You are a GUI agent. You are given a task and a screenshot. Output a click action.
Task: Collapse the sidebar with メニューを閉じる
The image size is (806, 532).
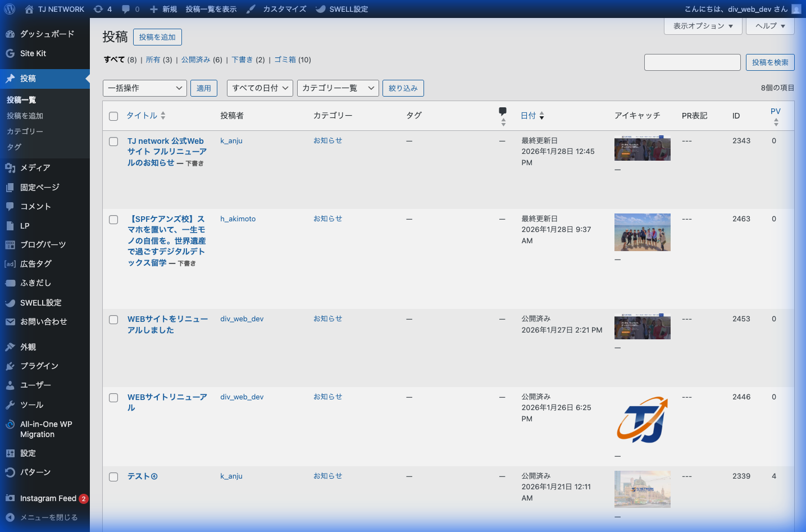click(48, 517)
